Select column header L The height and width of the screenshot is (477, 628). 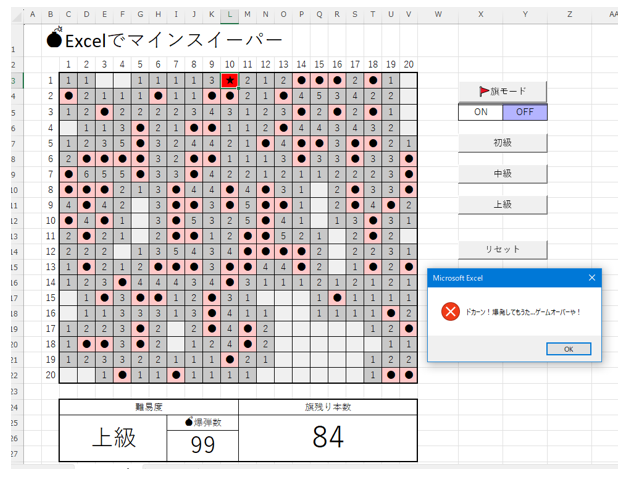(x=229, y=14)
